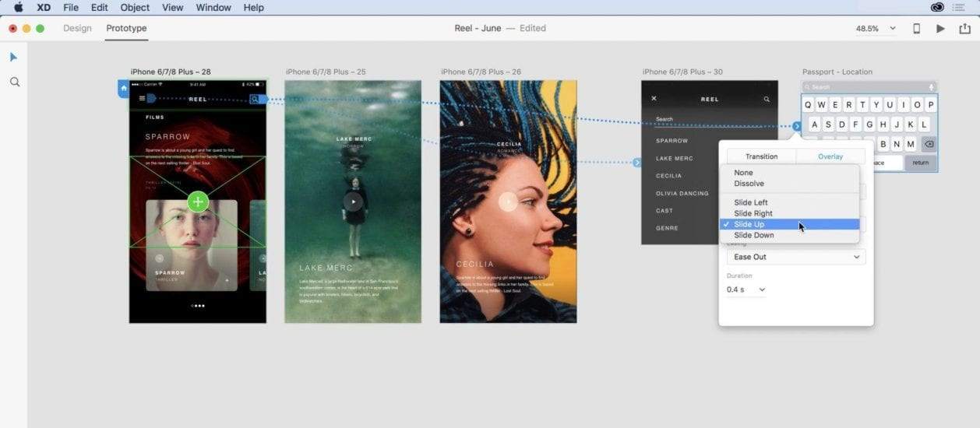
Task: Click the Lake Merc artboard thumbnail
Action: coord(353,202)
